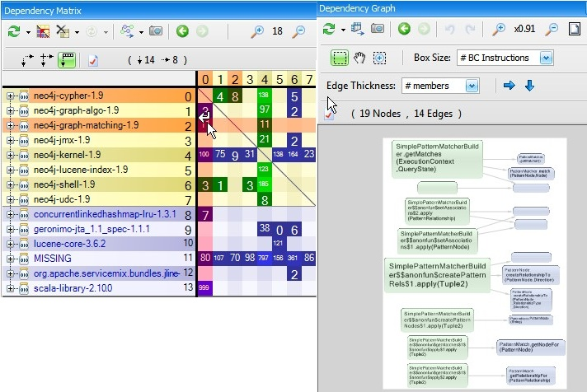Open dropdown next to remove-from-matrix icon
587x392 pixels.
[77, 33]
